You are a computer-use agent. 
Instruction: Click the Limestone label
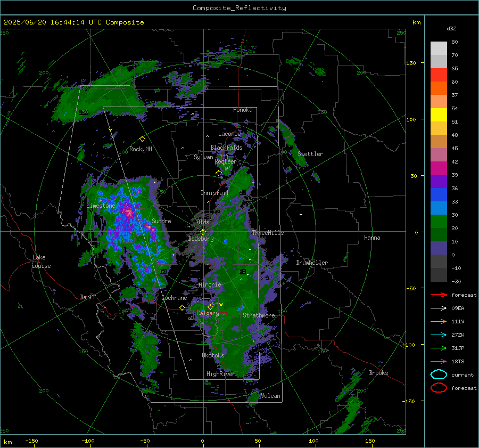(x=101, y=206)
